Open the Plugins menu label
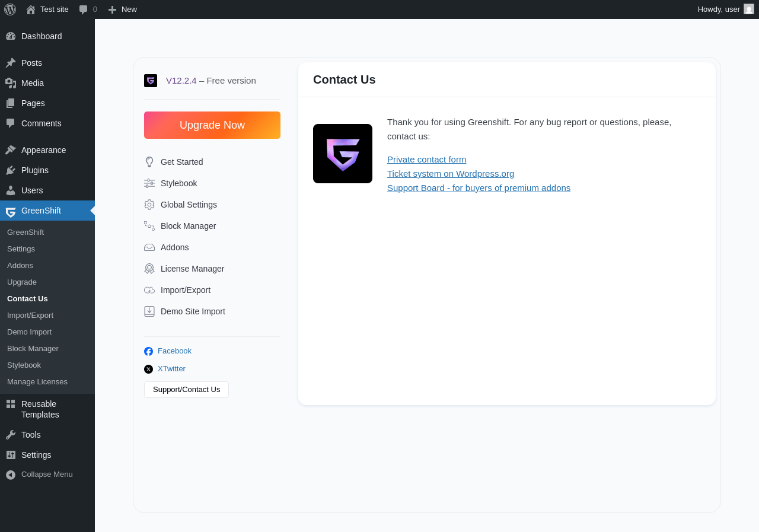 coord(35,170)
